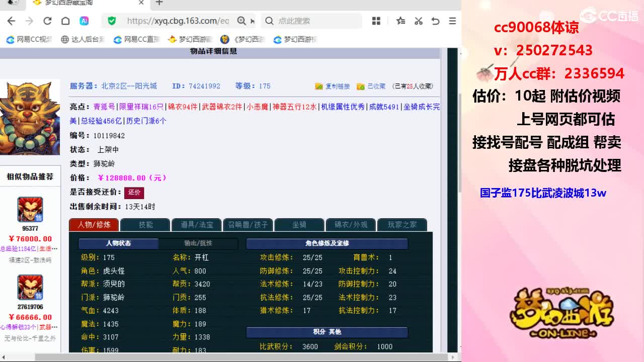Open the 网易CC直播 bookmark
Viewport: 644px width, 362px height.
tap(136, 39)
